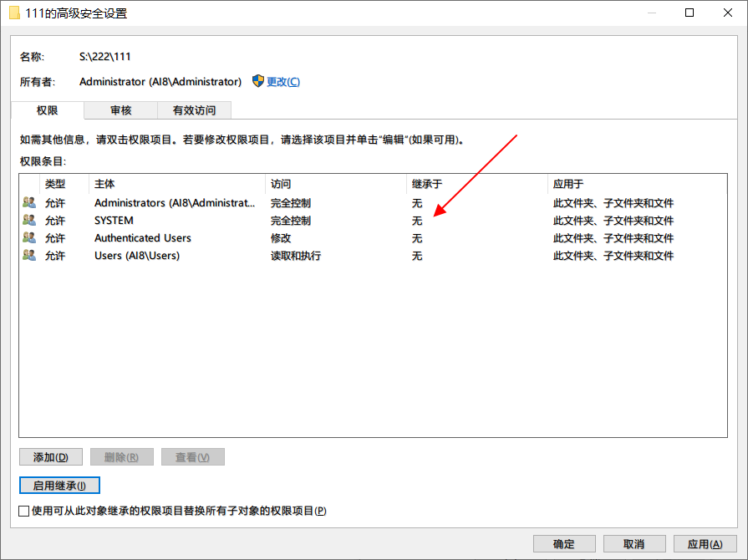
Task: Open the 有效访问 tab
Action: pyautogui.click(x=194, y=110)
